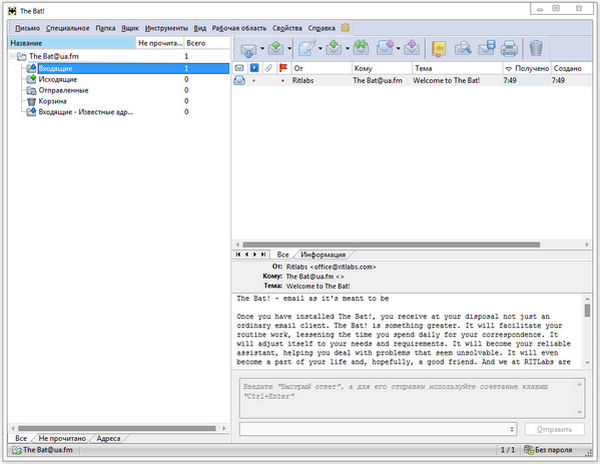The height and width of the screenshot is (464, 600).
Task: Open the Вид menu
Action: (200, 28)
